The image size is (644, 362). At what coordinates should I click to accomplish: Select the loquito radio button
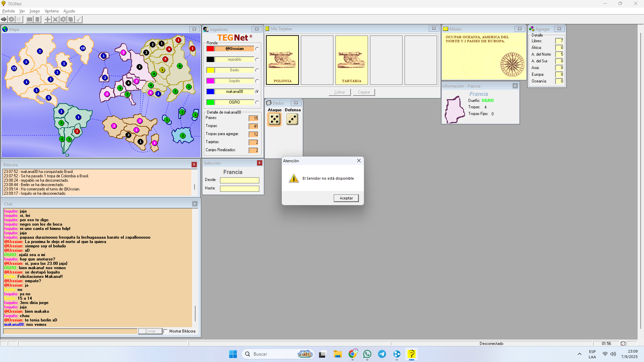(x=257, y=81)
